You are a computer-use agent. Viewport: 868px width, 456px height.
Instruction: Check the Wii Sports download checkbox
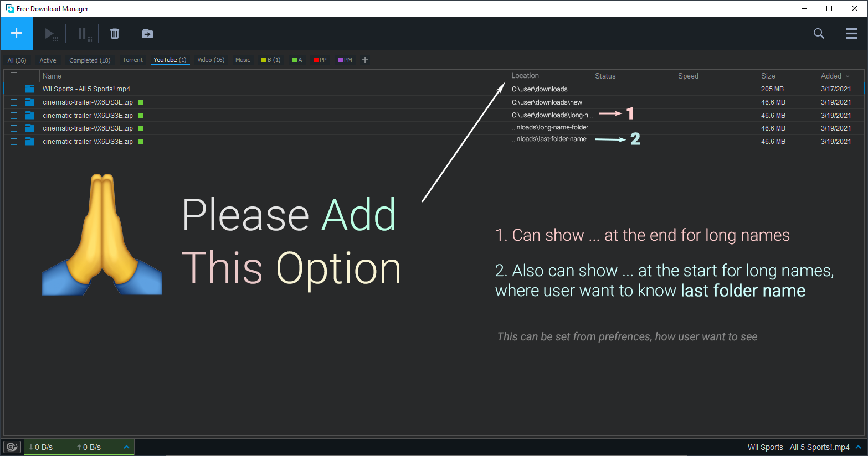tap(14, 89)
